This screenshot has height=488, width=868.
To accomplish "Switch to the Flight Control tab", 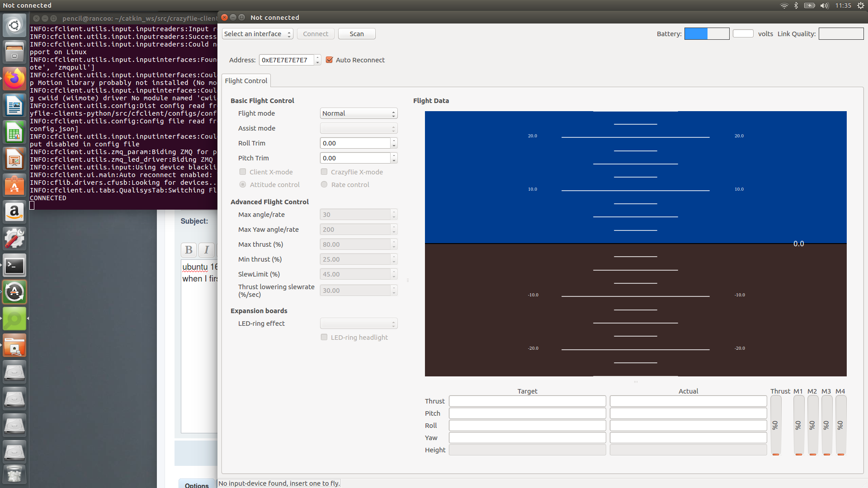I will click(x=246, y=81).
